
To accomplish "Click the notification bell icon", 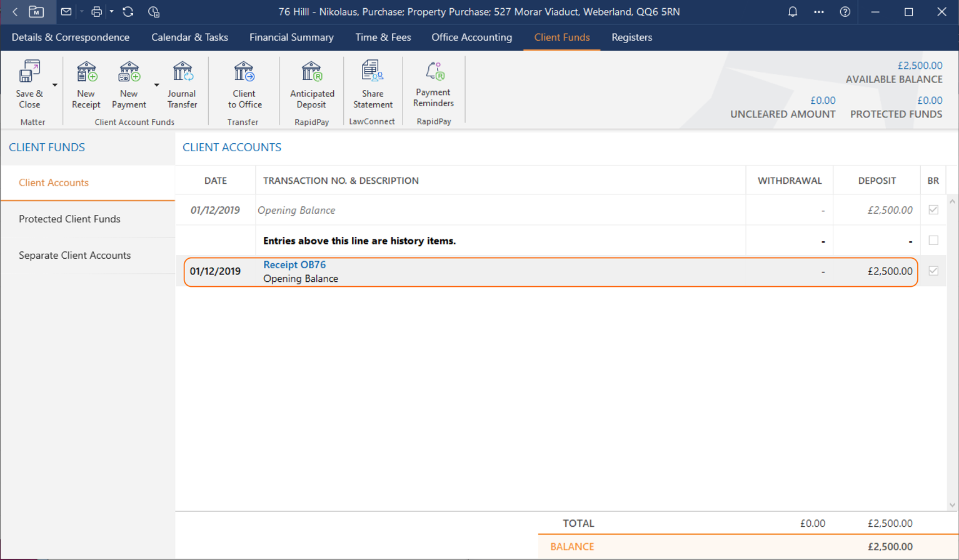I will pos(792,12).
